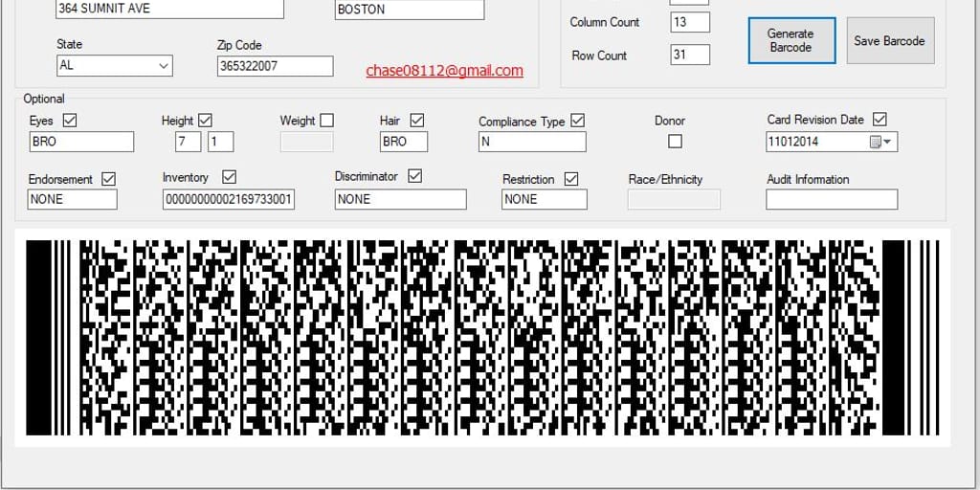Viewport: 980px width, 490px height.
Task: Open the Card Revision Date calendar picker
Action: point(880,142)
